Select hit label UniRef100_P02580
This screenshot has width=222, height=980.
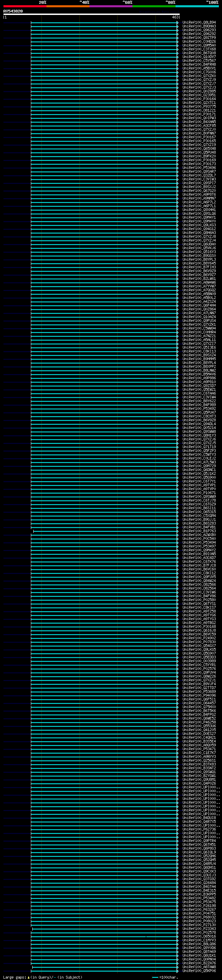click(199, 600)
